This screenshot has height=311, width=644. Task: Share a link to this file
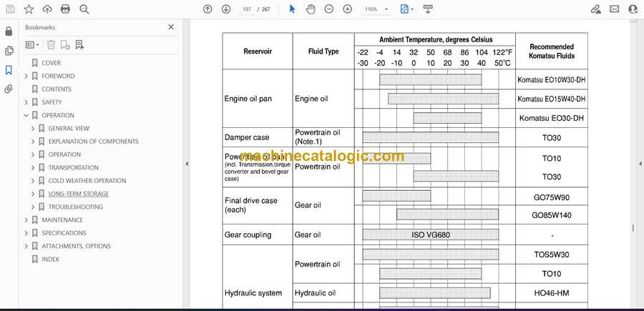pyautogui.click(x=596, y=9)
